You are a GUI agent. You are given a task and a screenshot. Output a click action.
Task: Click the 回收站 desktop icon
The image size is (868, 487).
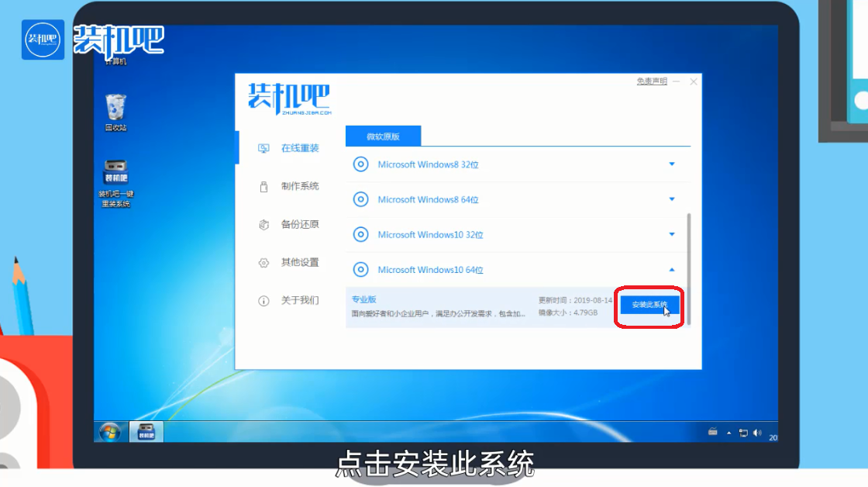115,112
